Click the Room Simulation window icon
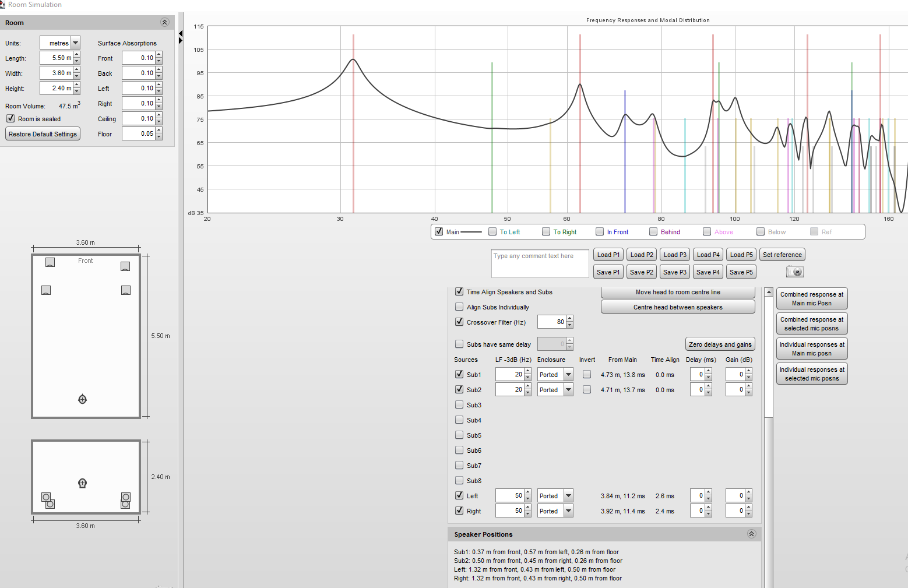 click(x=2, y=4)
